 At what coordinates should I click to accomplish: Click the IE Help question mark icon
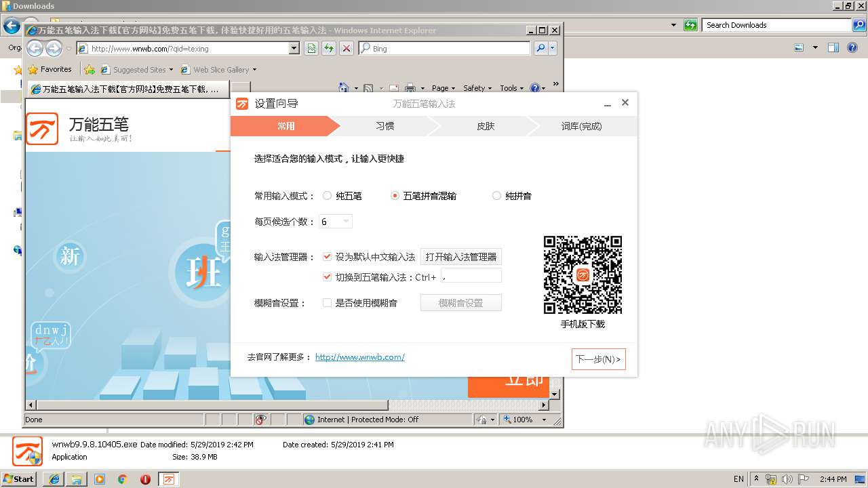[x=535, y=88]
